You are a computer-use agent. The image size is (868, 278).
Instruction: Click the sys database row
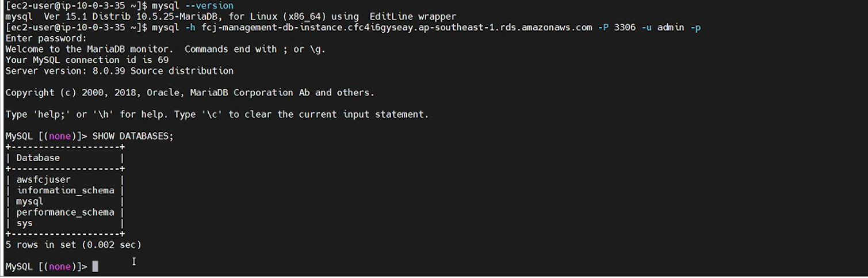tap(65, 223)
